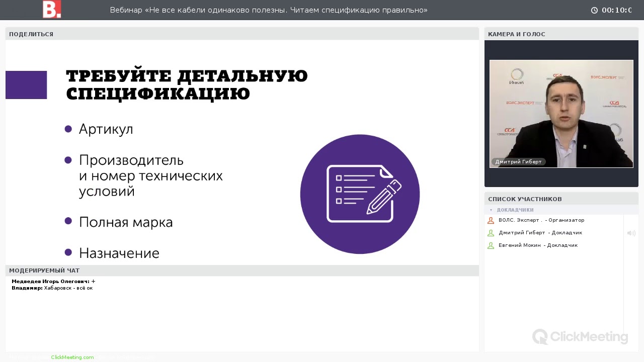The height and width of the screenshot is (362, 644).
Task: Click the ПОДЕЛИТЬСЯ panel header
Action: coord(242,34)
